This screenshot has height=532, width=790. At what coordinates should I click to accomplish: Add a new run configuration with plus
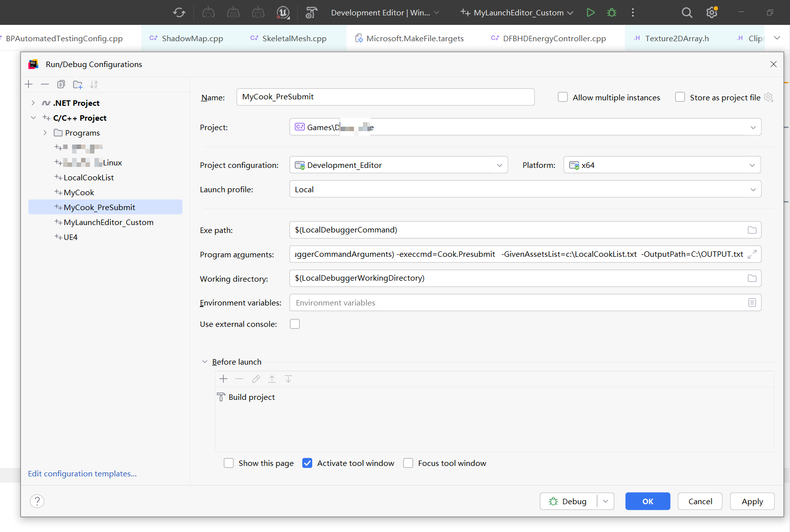29,84
